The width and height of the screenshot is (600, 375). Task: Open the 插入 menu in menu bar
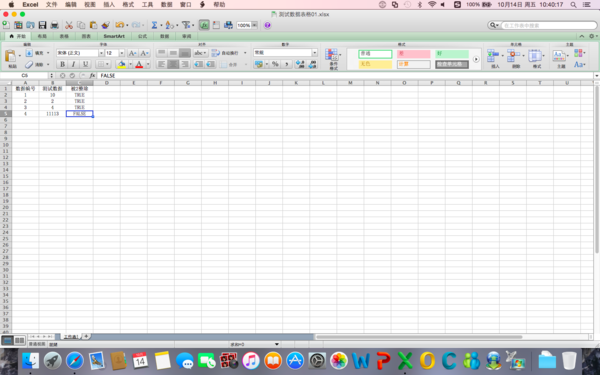tap(109, 5)
